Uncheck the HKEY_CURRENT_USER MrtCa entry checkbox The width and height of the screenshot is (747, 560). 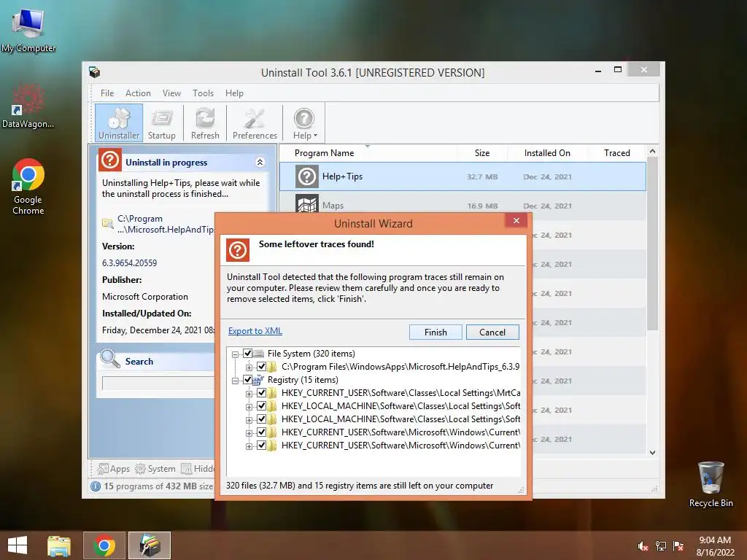(x=262, y=392)
